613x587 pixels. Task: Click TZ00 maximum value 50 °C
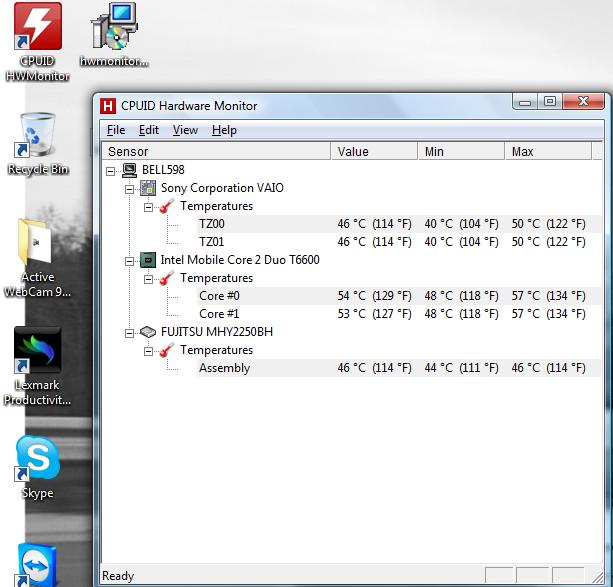(x=548, y=224)
